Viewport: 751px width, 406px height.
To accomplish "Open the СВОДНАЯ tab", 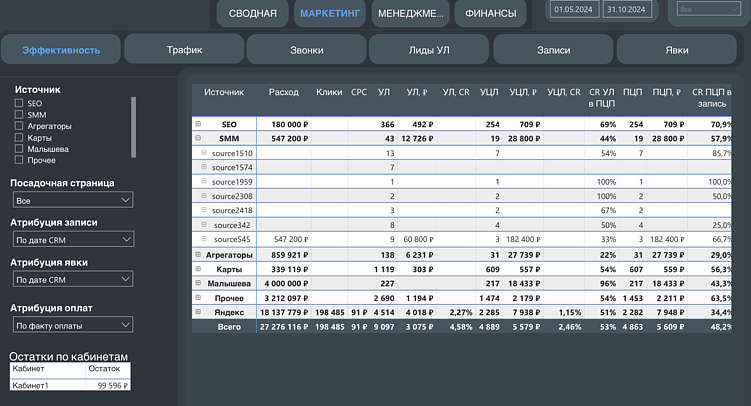I will (x=253, y=14).
